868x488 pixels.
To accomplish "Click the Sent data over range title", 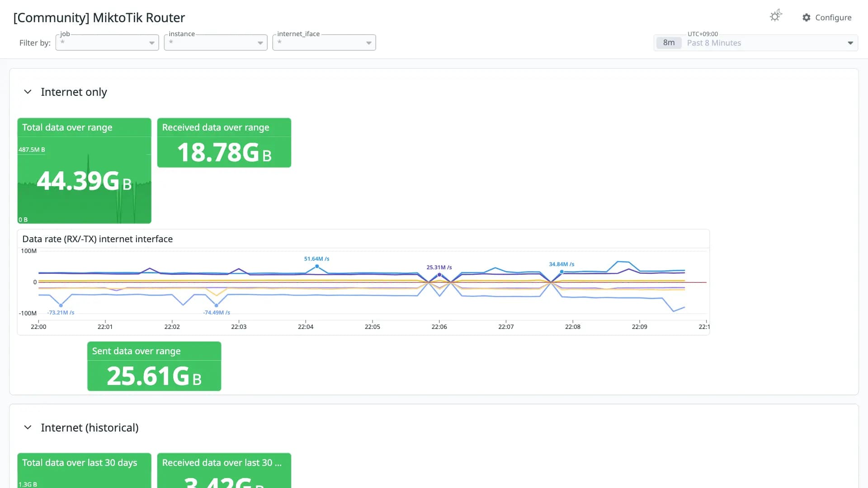I will point(136,351).
